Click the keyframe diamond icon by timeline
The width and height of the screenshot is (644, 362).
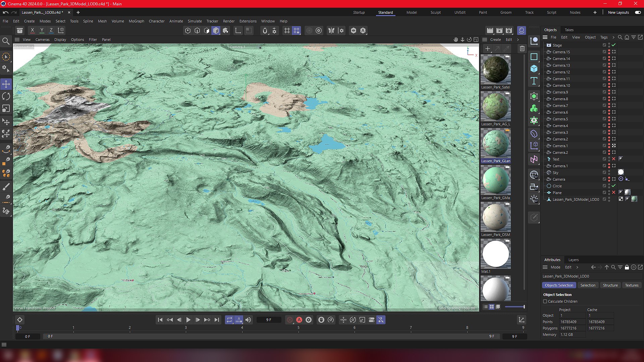(20, 320)
